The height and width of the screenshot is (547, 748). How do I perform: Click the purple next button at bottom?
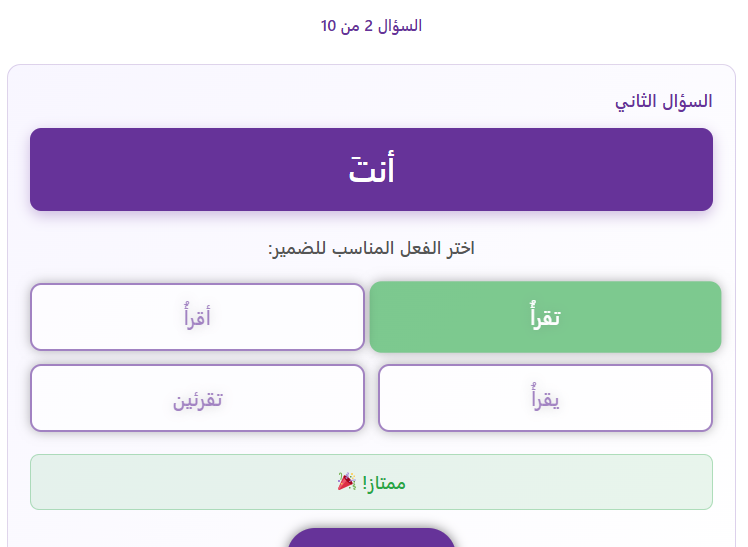pos(371,538)
